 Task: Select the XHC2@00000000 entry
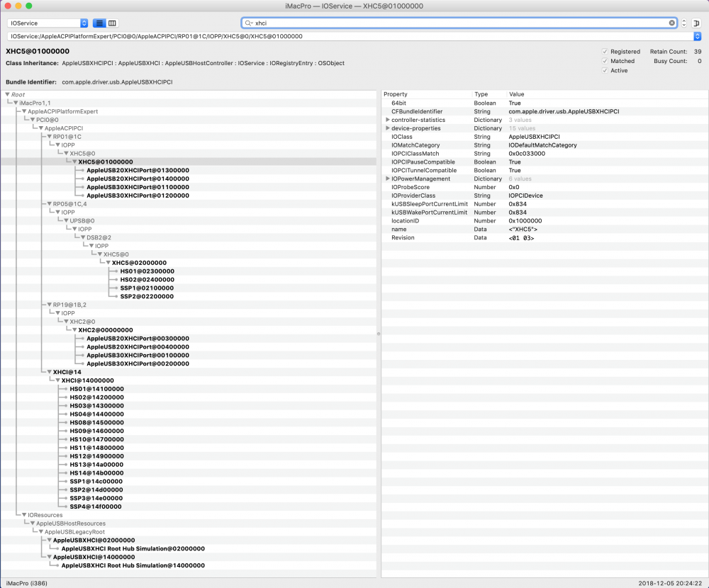[x=106, y=330]
